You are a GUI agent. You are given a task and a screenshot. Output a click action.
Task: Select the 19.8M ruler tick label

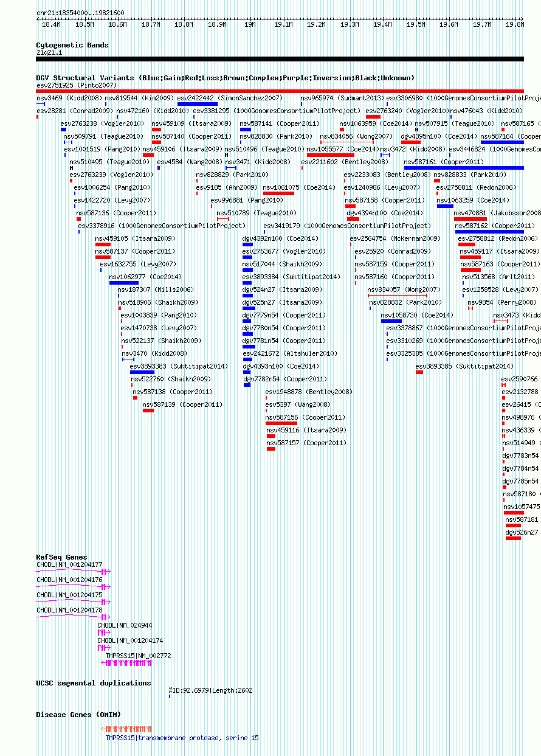coord(515,25)
